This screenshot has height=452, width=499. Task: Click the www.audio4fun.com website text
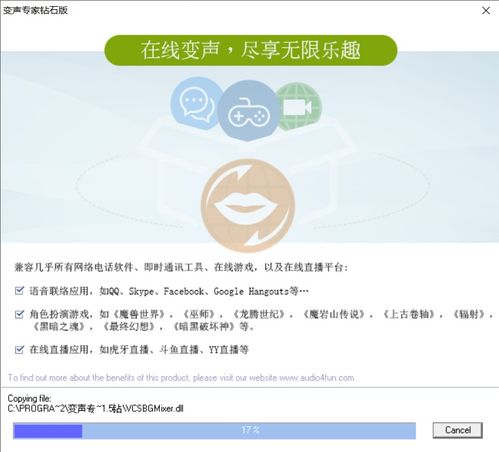tap(316, 378)
